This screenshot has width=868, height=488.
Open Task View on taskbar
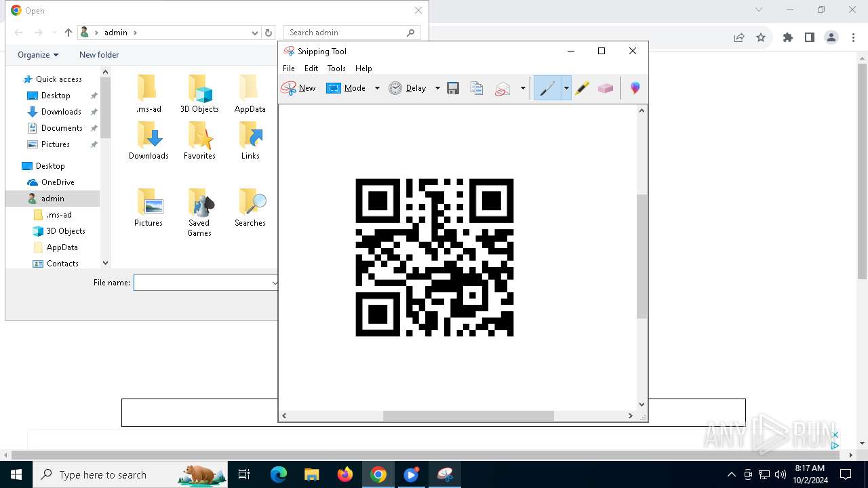[x=244, y=474]
